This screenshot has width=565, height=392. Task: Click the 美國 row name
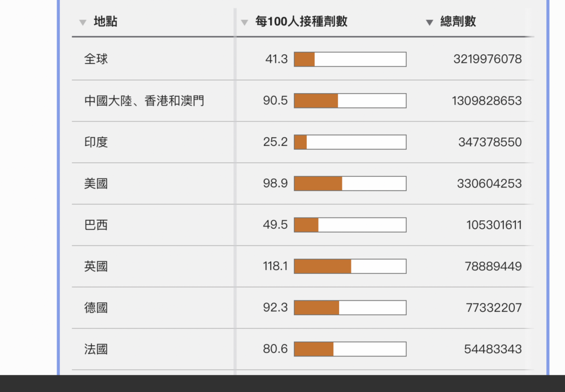point(96,184)
